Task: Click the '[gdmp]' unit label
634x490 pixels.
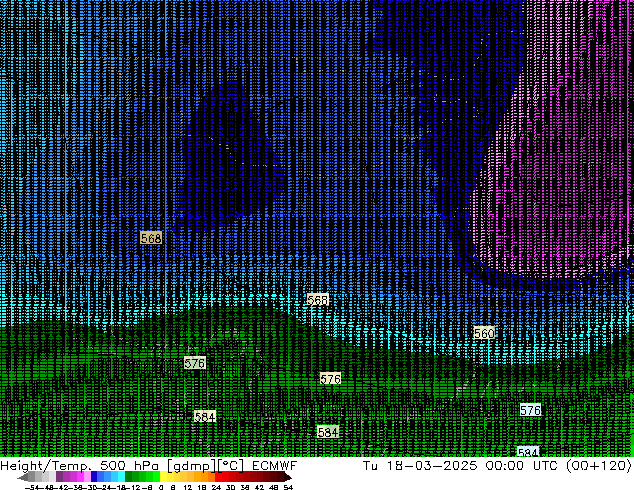Action: (191, 466)
